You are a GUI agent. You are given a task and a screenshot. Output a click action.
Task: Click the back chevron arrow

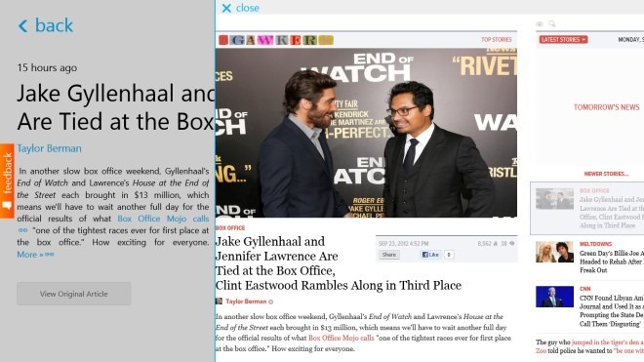click(23, 26)
